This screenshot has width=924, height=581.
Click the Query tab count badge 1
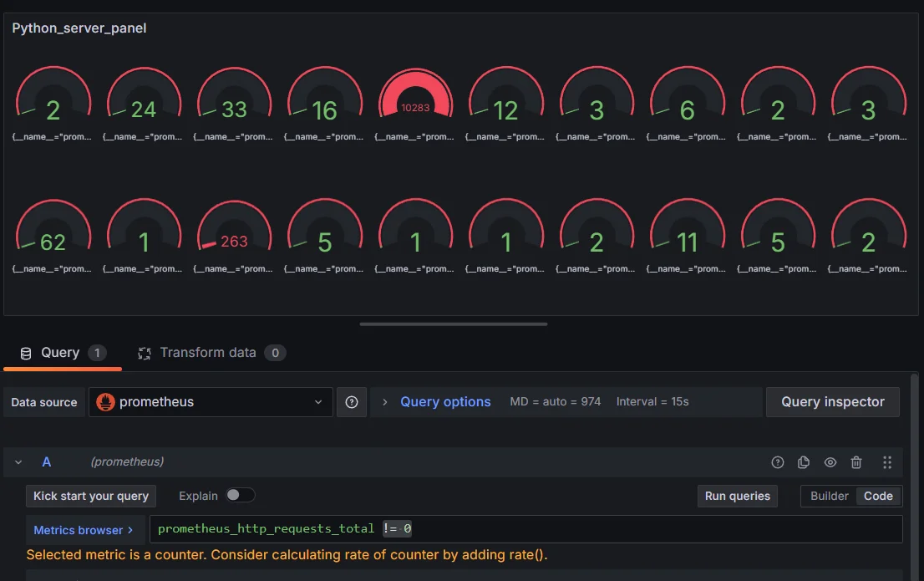click(97, 353)
